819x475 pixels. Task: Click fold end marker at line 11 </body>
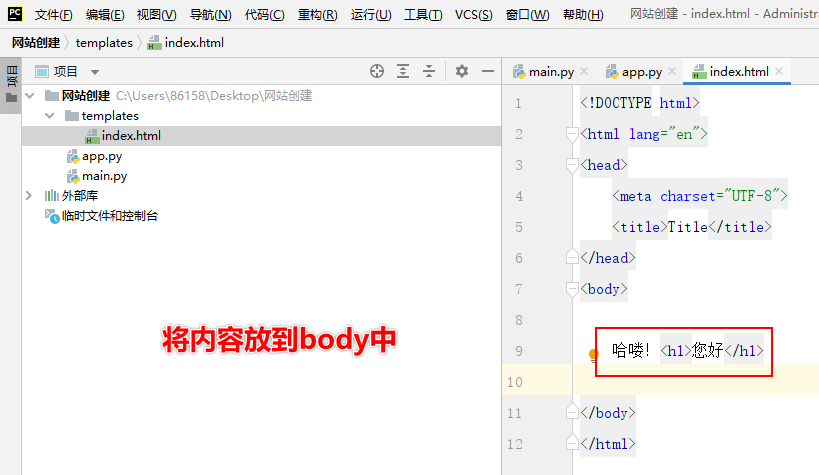(x=572, y=412)
